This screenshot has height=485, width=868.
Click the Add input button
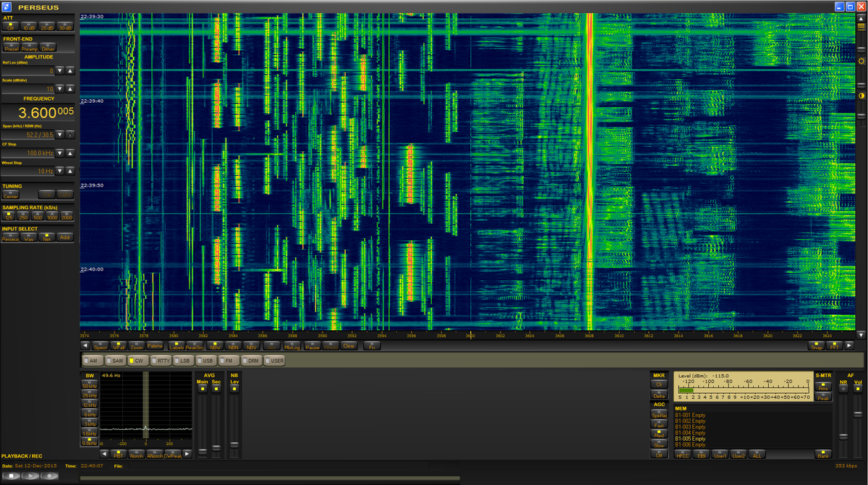coord(65,236)
